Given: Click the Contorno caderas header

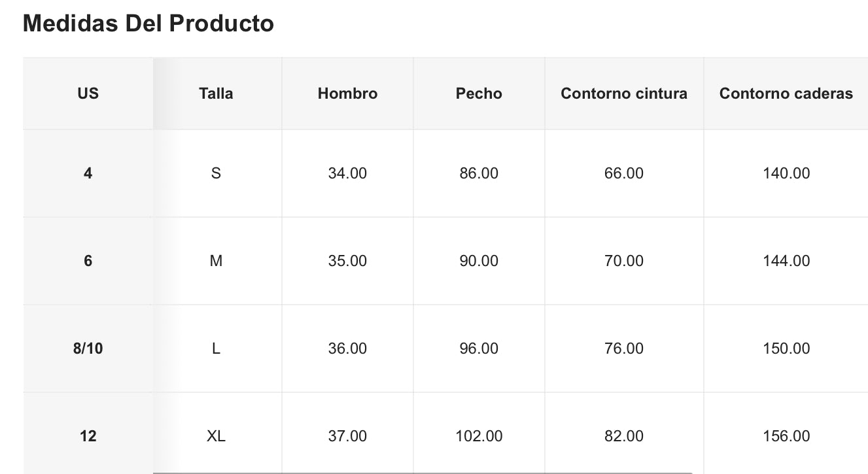Looking at the screenshot, I should (786, 93).
